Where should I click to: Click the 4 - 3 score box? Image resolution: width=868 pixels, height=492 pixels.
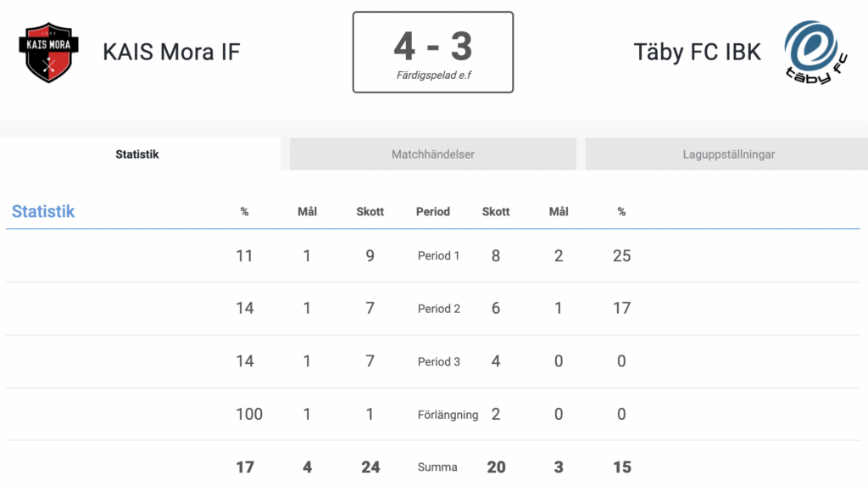(x=433, y=52)
